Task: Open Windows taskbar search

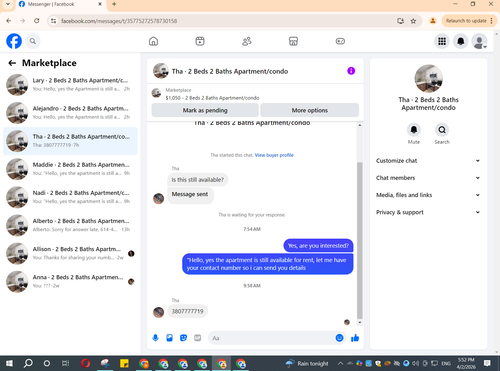Action: 28,363
